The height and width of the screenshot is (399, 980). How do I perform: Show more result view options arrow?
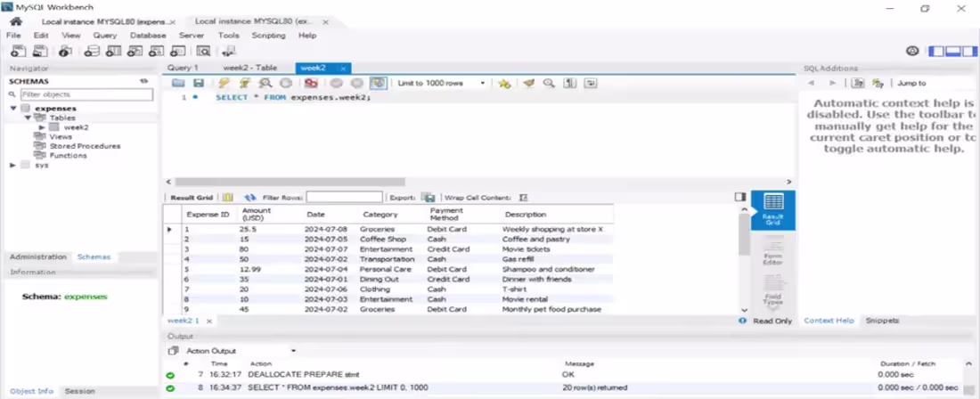click(x=772, y=308)
